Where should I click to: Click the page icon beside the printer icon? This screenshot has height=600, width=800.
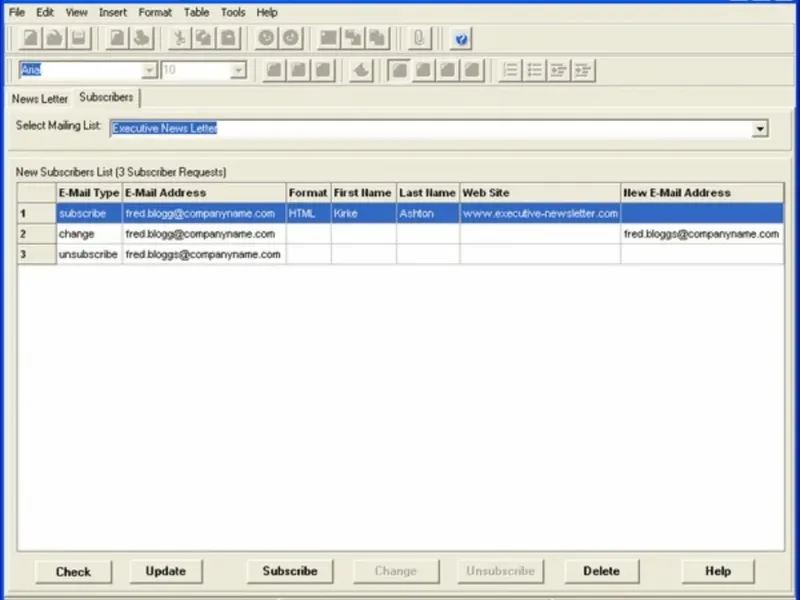click(117, 38)
